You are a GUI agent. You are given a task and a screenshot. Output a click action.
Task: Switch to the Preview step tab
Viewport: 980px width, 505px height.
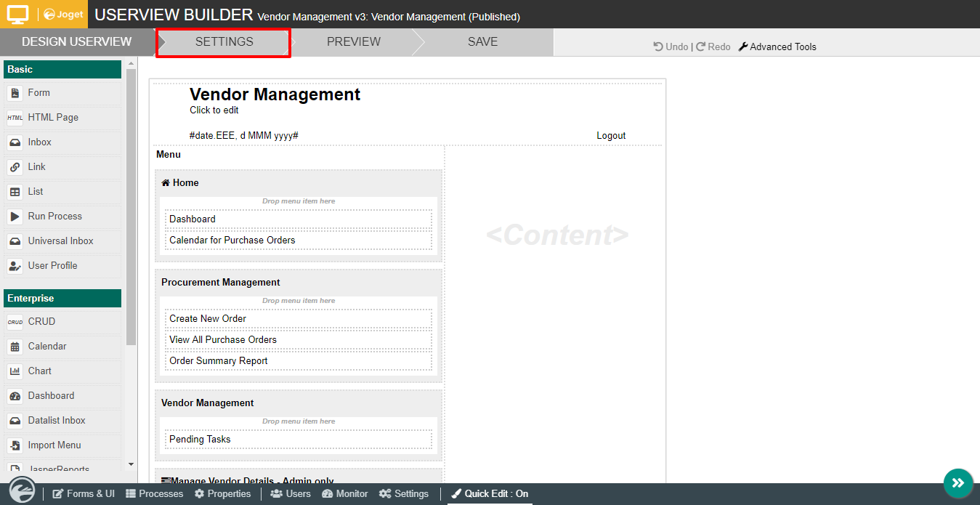(353, 42)
